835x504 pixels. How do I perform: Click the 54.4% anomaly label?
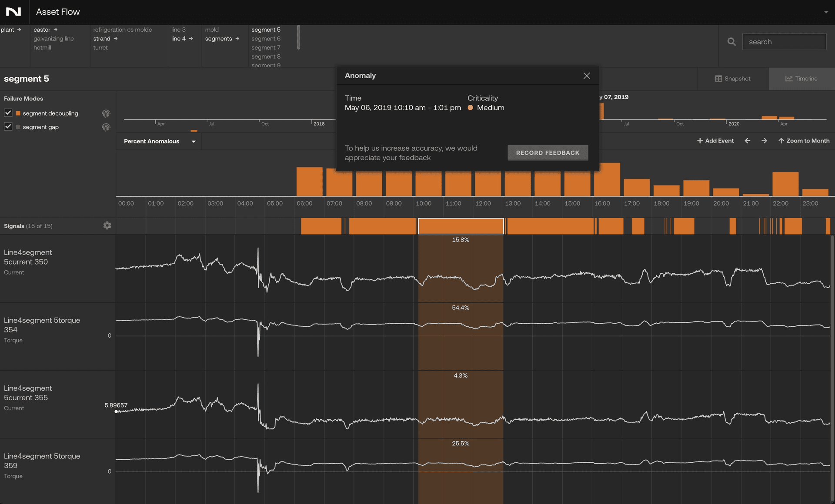pyautogui.click(x=461, y=308)
